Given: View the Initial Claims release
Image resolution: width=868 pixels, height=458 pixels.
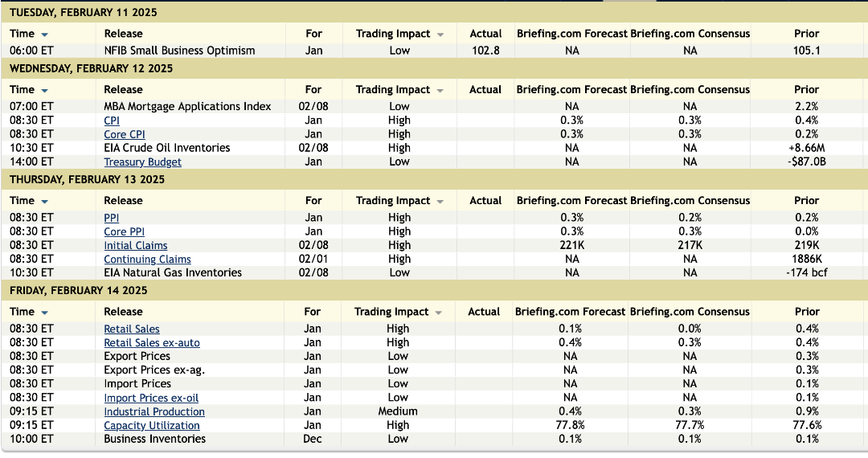Looking at the screenshot, I should (136, 246).
